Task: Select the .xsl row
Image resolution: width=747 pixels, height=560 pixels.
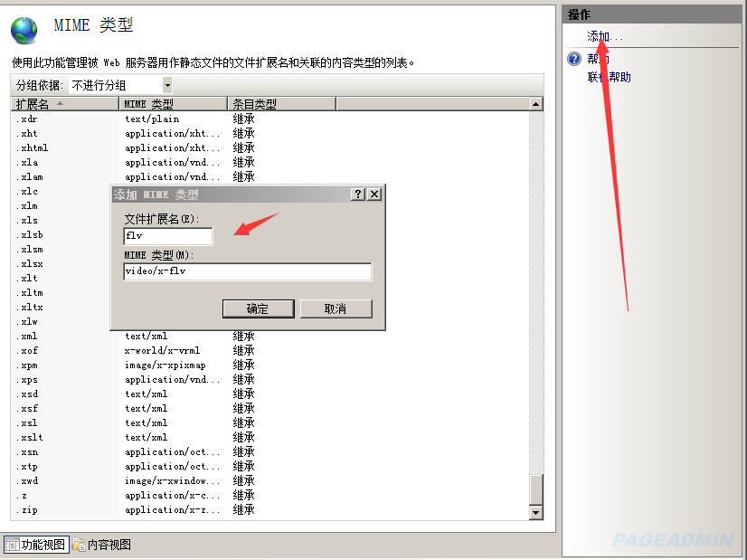Action: tap(269, 423)
